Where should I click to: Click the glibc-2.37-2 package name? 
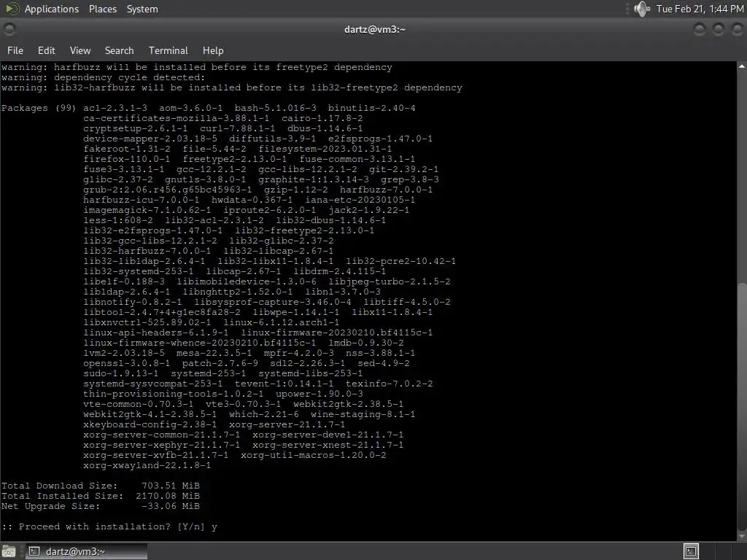117,179
